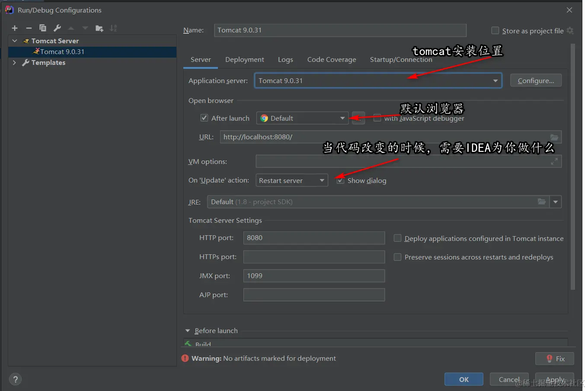The height and width of the screenshot is (391, 588).
Task: Switch to the Startup/Connection tab
Action: 401,60
